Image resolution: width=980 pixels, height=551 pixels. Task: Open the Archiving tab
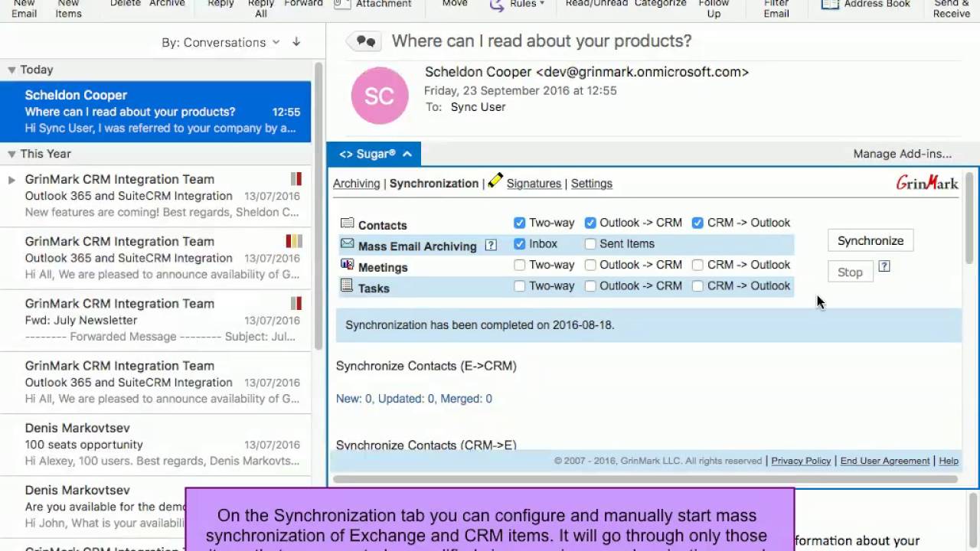[356, 184]
